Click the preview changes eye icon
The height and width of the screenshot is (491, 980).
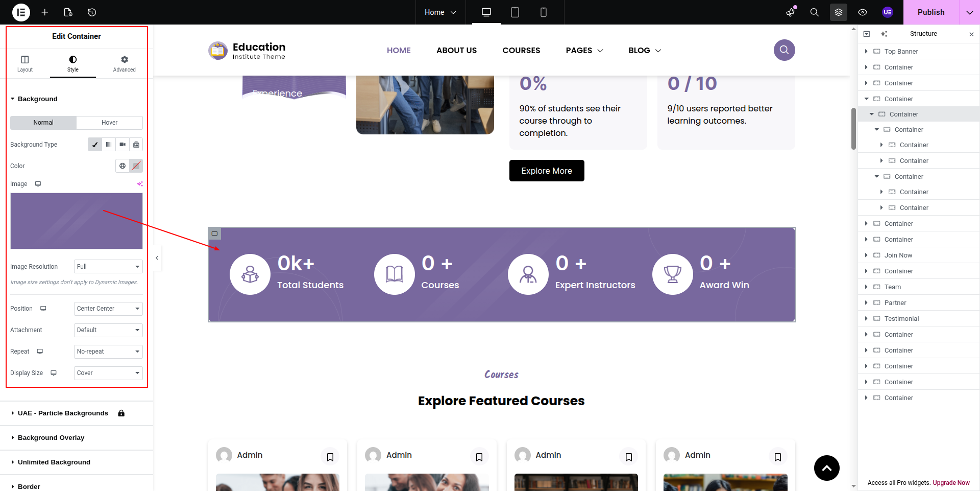point(862,12)
